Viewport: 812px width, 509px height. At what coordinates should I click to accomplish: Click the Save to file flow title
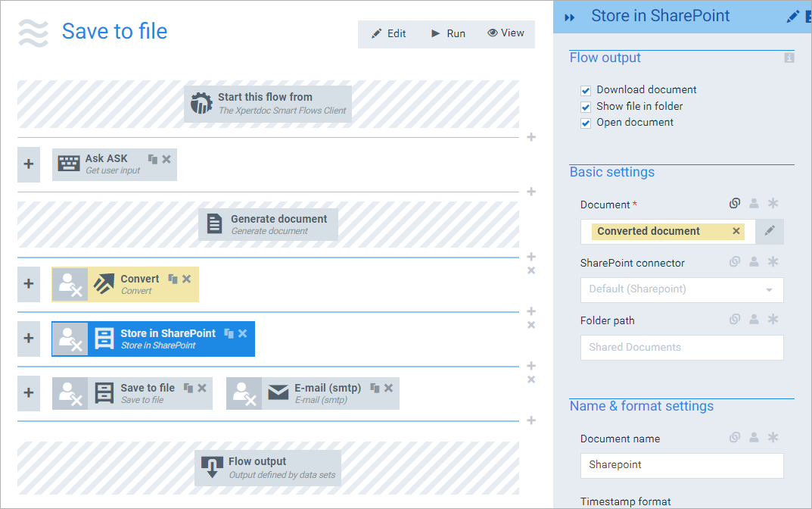[114, 31]
